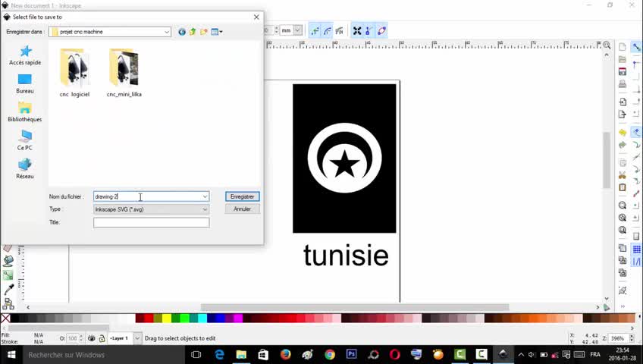Viewport: 643px width, 364px height.
Task: Toggle the guide snapping button
Action: click(x=636, y=262)
